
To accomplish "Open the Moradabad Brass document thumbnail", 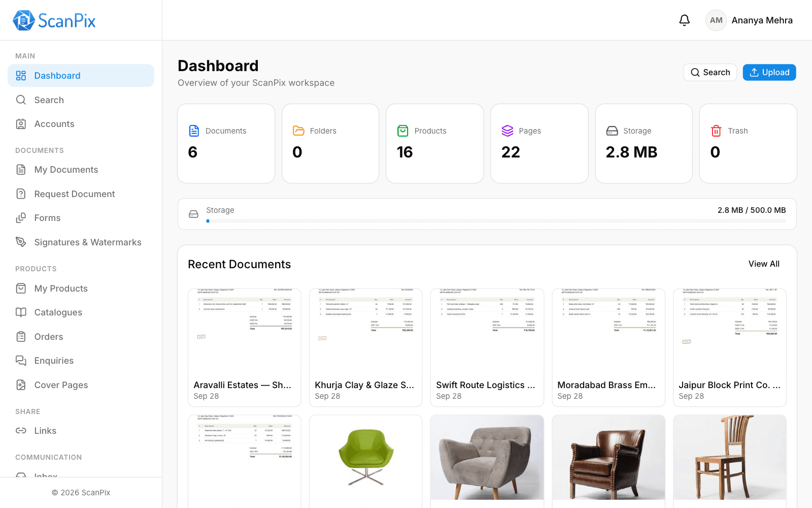I will (x=608, y=331).
